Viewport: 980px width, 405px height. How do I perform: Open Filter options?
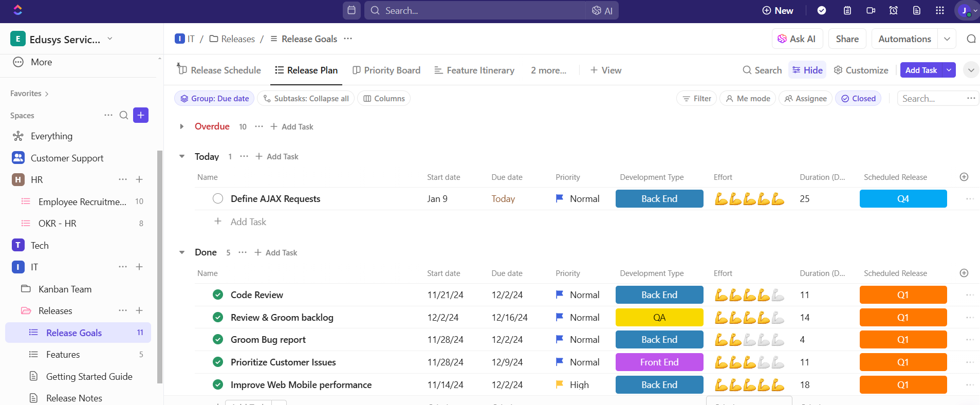click(697, 98)
